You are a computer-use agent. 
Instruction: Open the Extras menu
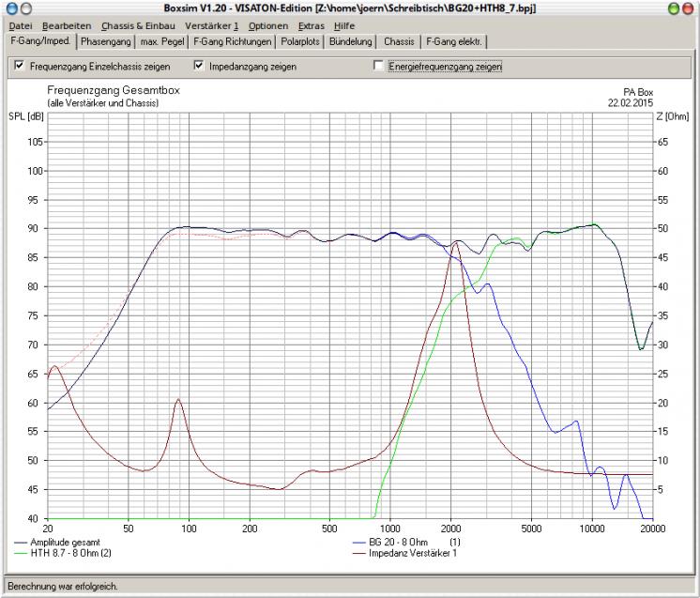coord(311,25)
